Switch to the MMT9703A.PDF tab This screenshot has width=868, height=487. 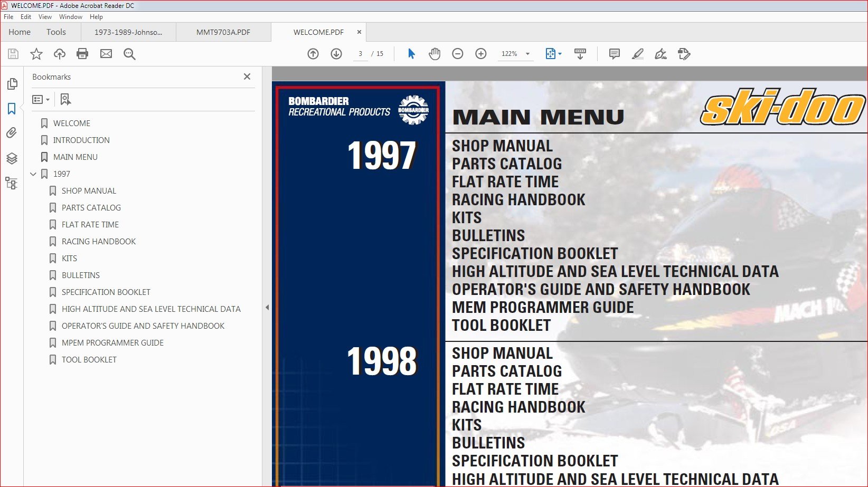tap(223, 32)
